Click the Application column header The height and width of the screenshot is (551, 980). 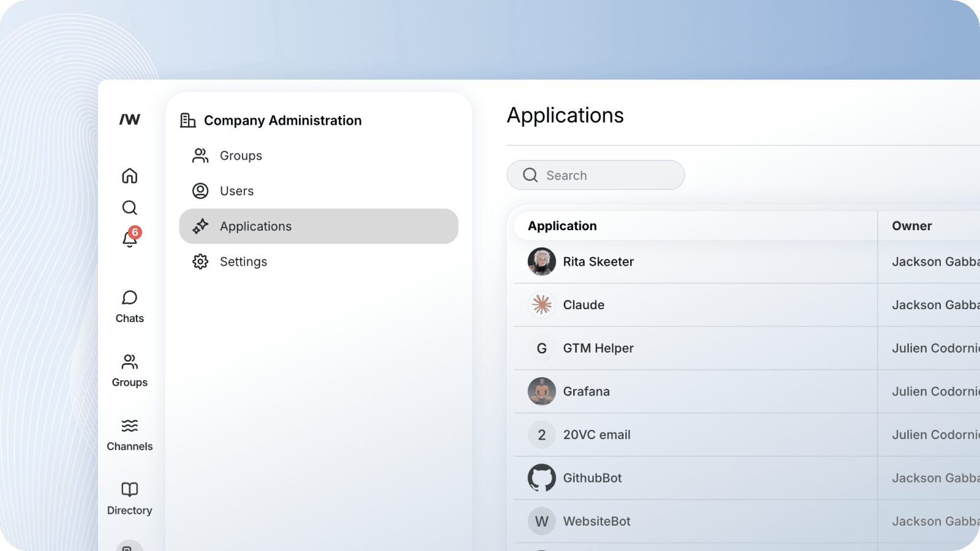click(562, 226)
